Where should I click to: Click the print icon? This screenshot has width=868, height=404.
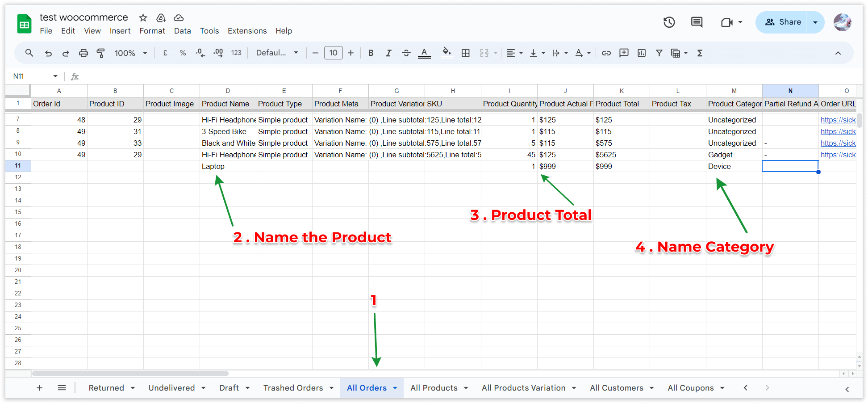tap(83, 53)
